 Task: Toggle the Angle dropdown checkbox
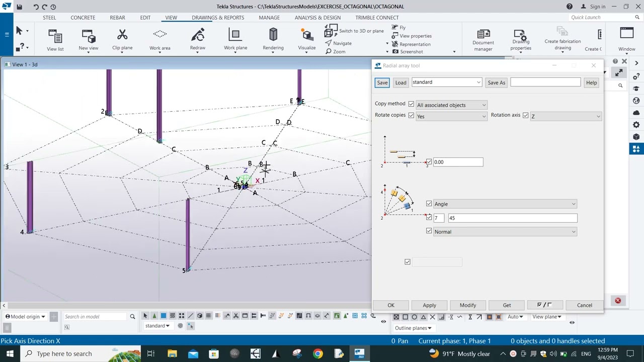[429, 204]
